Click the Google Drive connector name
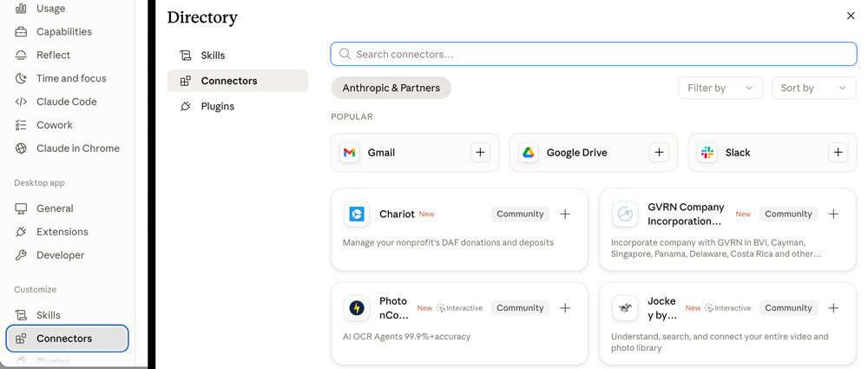This screenshot has height=369, width=868. click(577, 152)
